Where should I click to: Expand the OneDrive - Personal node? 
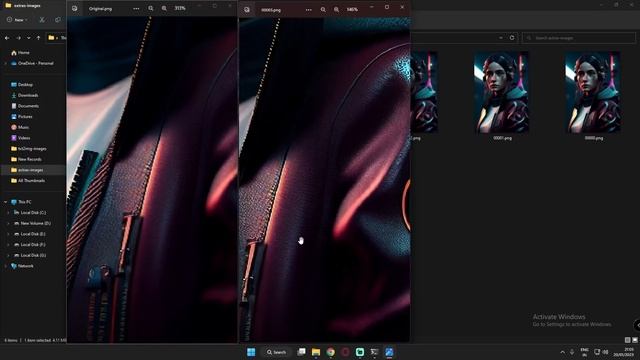(x=5, y=63)
